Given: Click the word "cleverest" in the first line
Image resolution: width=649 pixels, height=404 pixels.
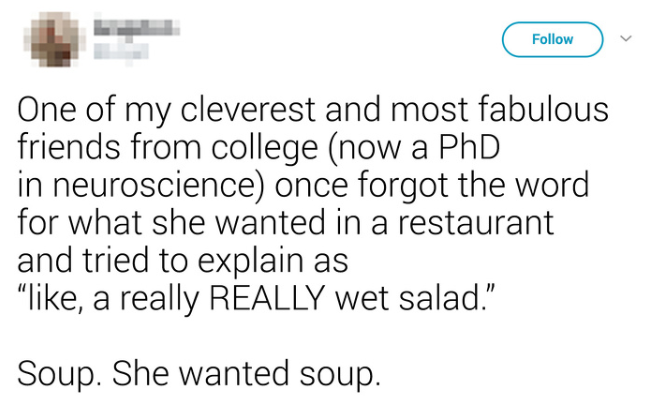Looking at the screenshot, I should (x=199, y=112).
